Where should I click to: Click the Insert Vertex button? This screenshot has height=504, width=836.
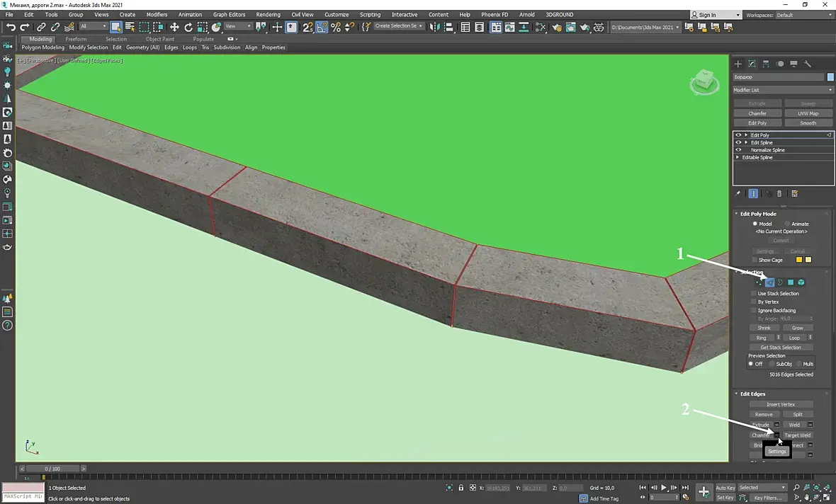[781, 404]
